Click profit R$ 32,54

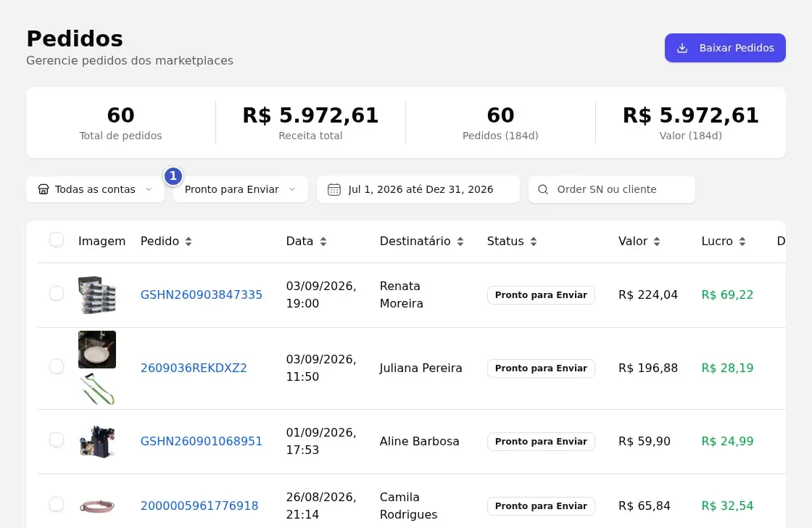click(727, 506)
